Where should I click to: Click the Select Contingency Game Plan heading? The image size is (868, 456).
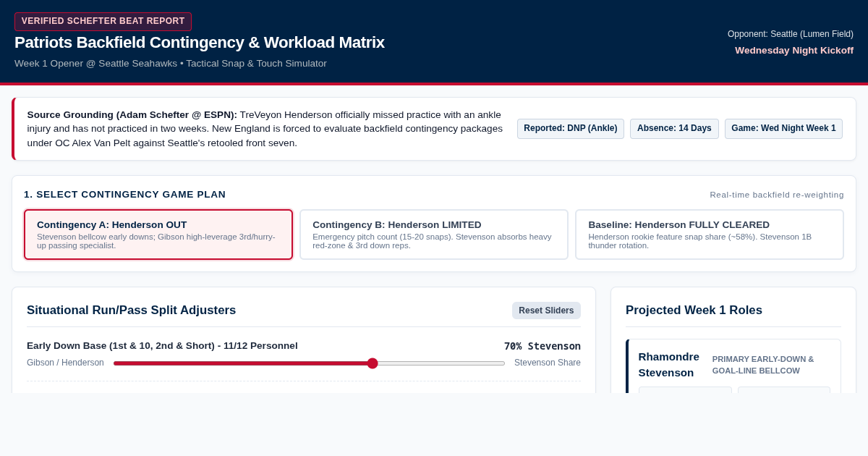pyautogui.click(x=125, y=195)
